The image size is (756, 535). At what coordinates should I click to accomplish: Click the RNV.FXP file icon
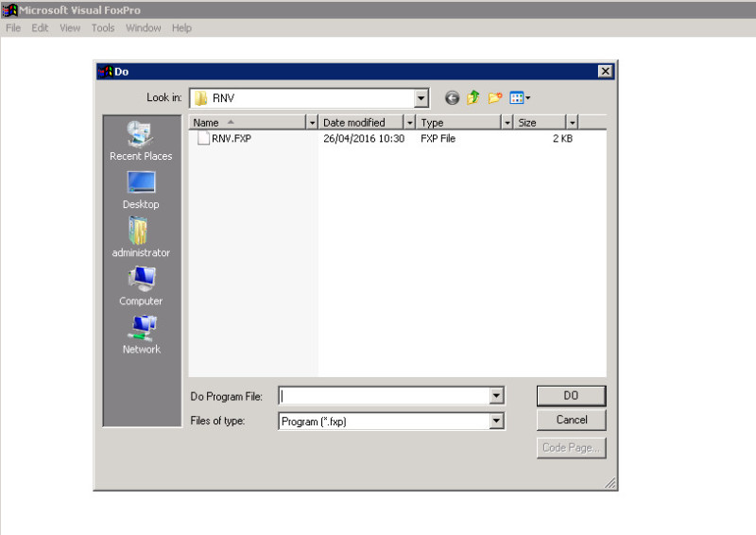[203, 138]
